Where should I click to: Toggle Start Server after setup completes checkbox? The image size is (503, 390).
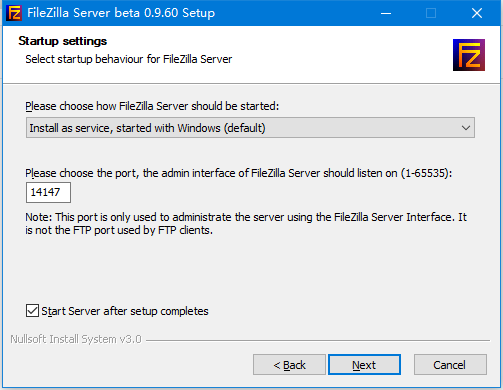coord(32,311)
